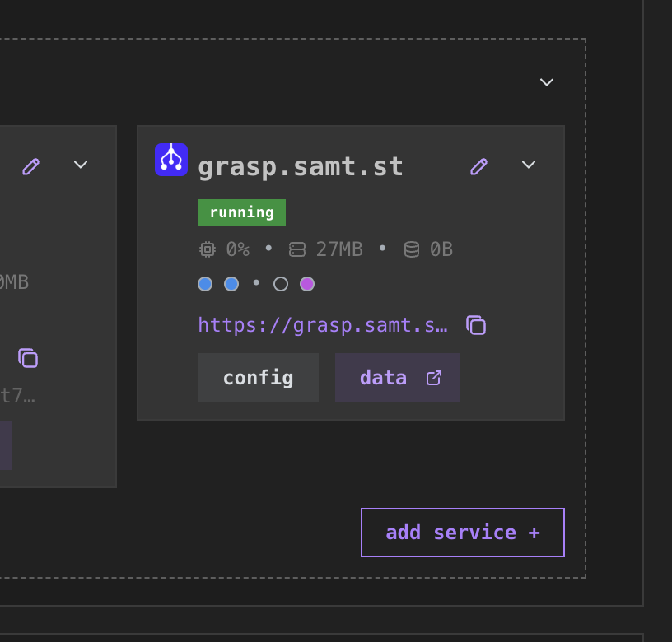
Task: Expand the left card's chevron
Action: 81,165
